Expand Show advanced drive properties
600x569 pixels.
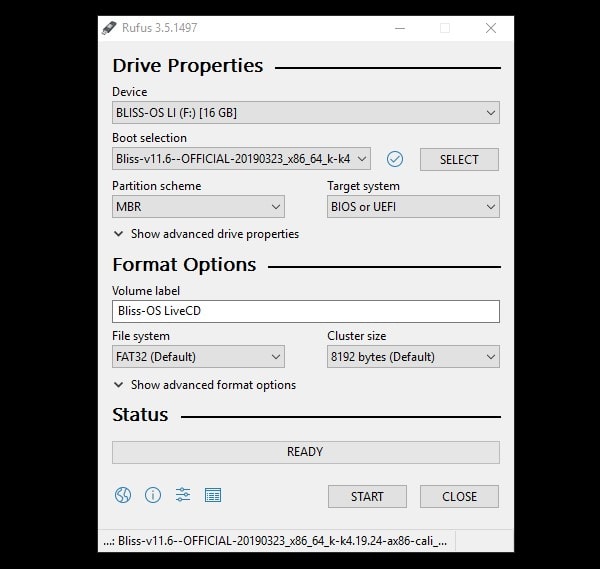point(207,234)
